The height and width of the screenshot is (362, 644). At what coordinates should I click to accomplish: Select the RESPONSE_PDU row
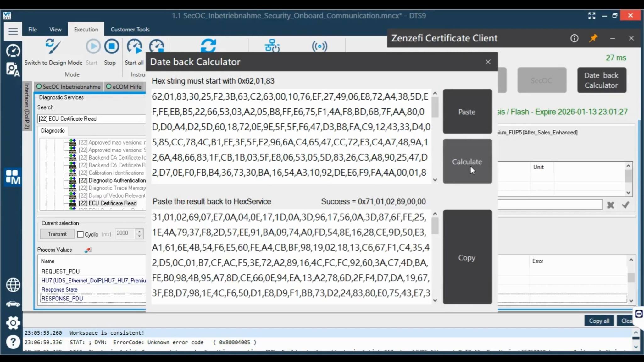tap(93, 298)
